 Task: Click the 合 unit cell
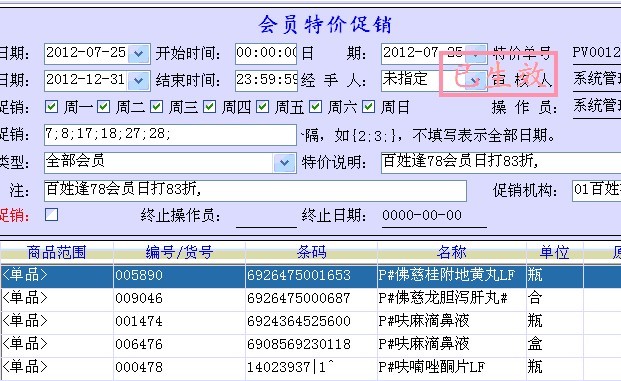(x=535, y=298)
